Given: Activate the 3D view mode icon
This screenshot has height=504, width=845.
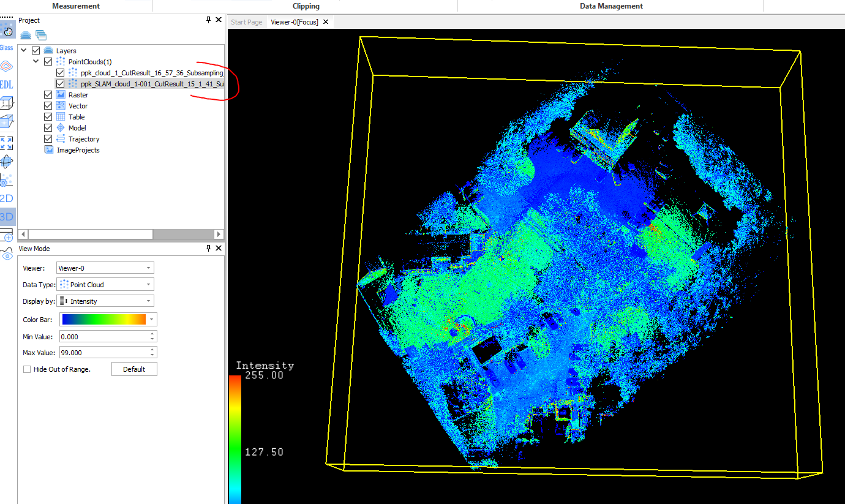Looking at the screenshot, I should pos(7,217).
